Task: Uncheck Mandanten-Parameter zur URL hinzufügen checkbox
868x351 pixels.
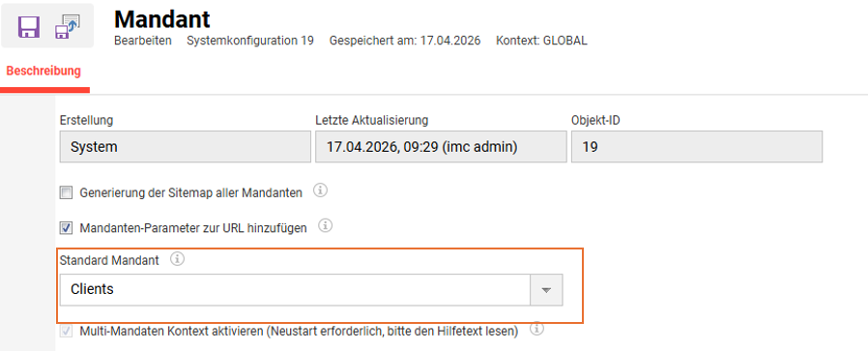Action: coord(66,227)
